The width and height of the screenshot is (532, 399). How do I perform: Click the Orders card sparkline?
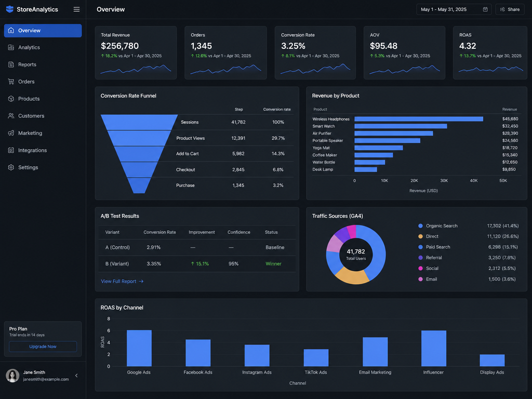(x=225, y=69)
